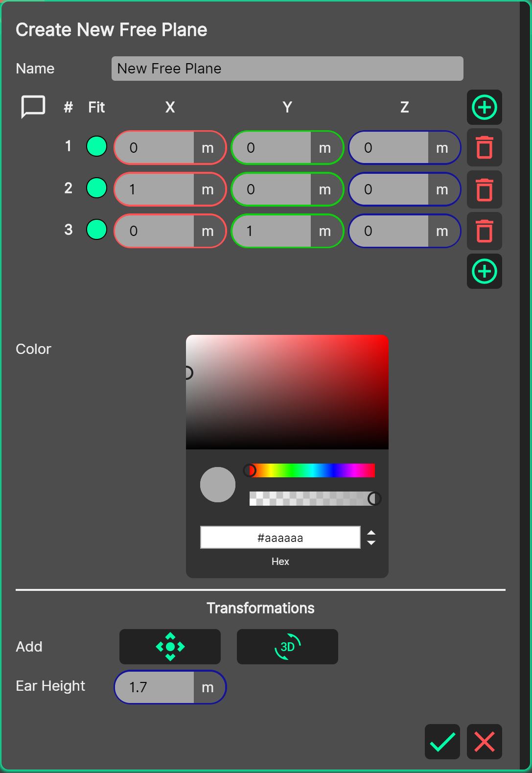This screenshot has height=773, width=532.
Task: Edit the X value of point 2
Action: pyautogui.click(x=154, y=189)
